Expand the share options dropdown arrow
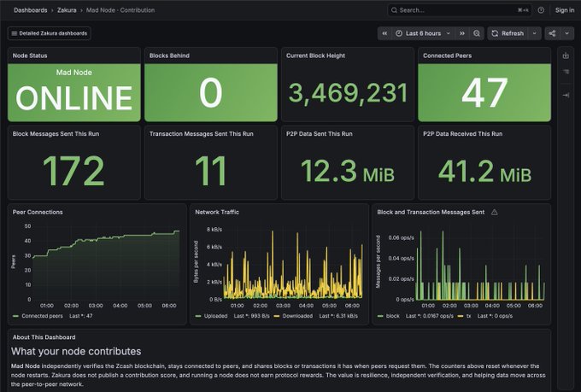 pos(567,33)
